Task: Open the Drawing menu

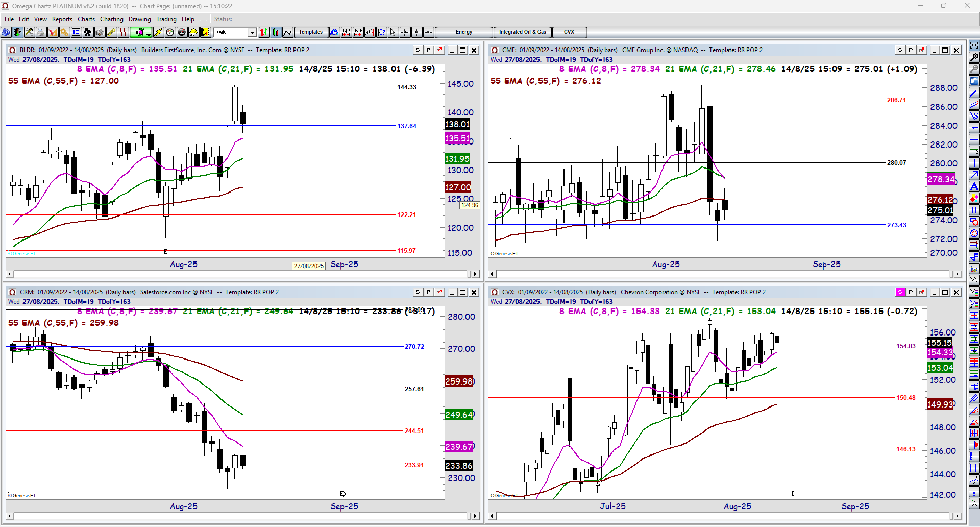Action: [x=140, y=19]
